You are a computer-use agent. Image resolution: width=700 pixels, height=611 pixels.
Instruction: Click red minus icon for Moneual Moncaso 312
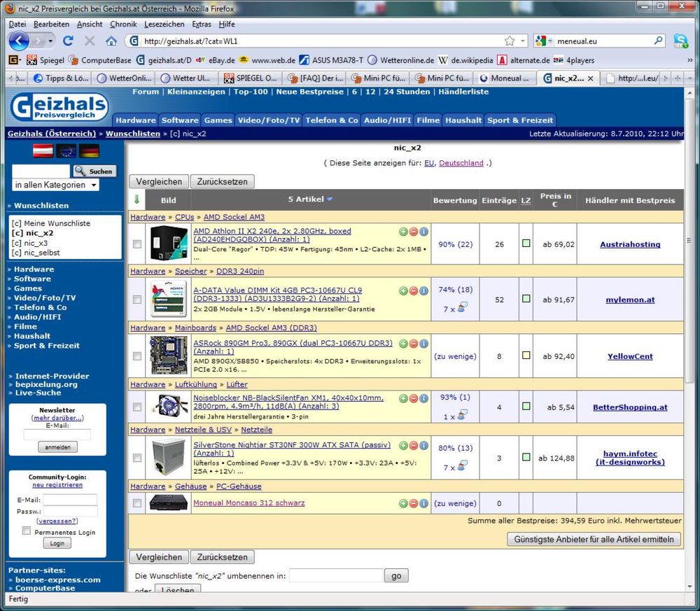414,503
